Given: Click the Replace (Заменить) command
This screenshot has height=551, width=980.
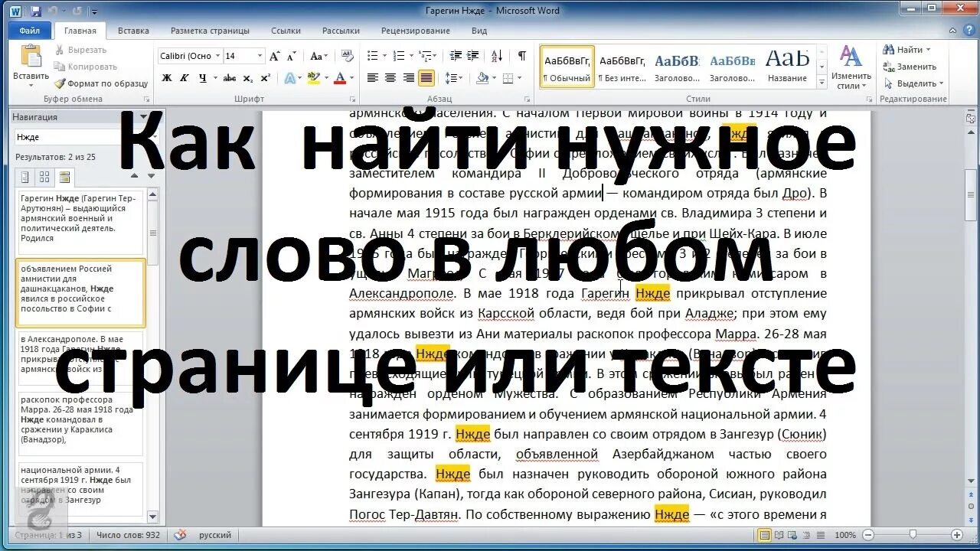Looking at the screenshot, I should point(910,67).
